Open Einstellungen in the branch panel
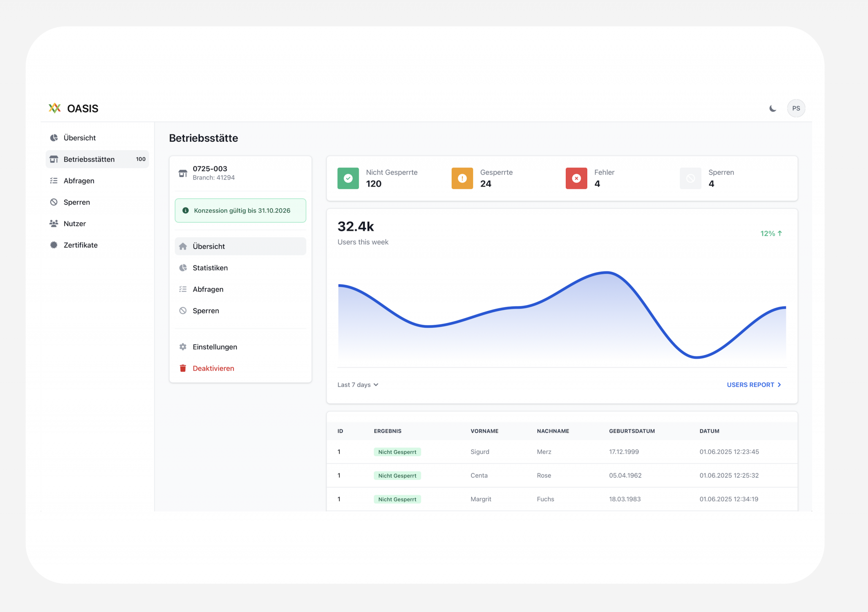This screenshot has width=868, height=612. pyautogui.click(x=215, y=347)
